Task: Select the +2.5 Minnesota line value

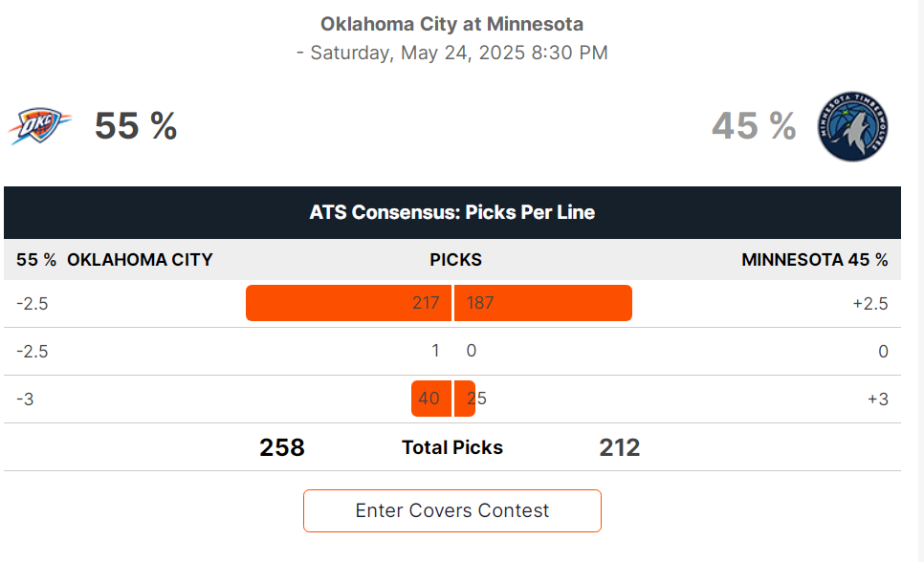Action: pyautogui.click(x=870, y=303)
